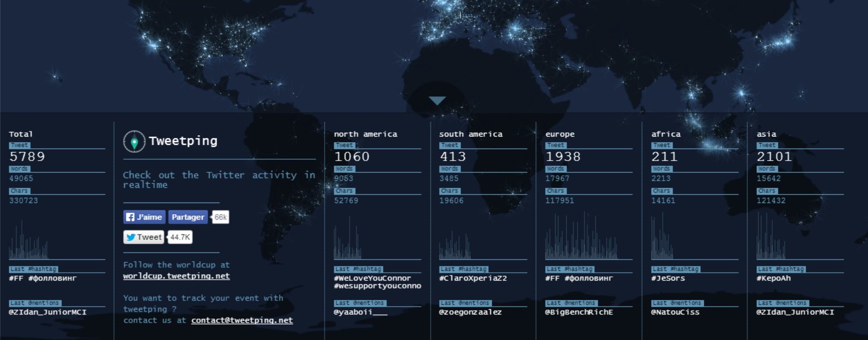Click the Tweetping title text
The image size is (868, 340).
tap(183, 141)
